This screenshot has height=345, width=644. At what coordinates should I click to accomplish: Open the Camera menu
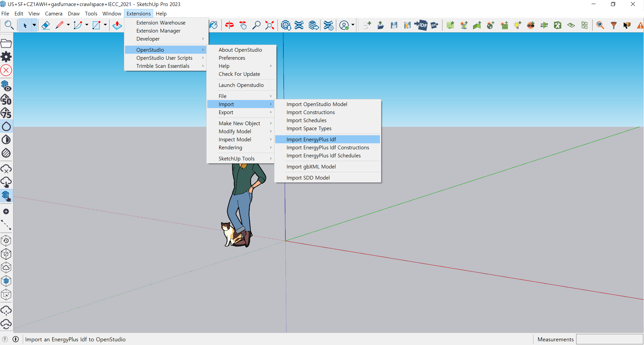54,14
